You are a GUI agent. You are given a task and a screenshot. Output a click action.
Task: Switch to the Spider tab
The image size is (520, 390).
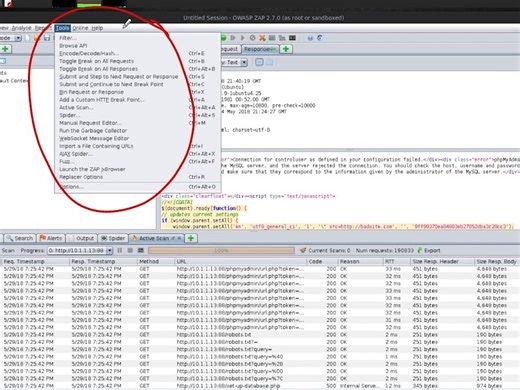[113, 238]
